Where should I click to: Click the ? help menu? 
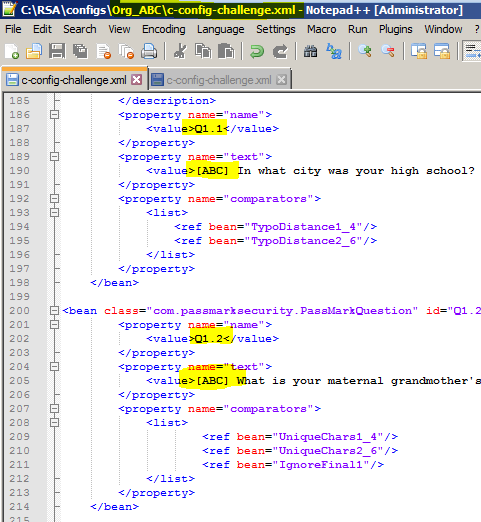pos(477,29)
